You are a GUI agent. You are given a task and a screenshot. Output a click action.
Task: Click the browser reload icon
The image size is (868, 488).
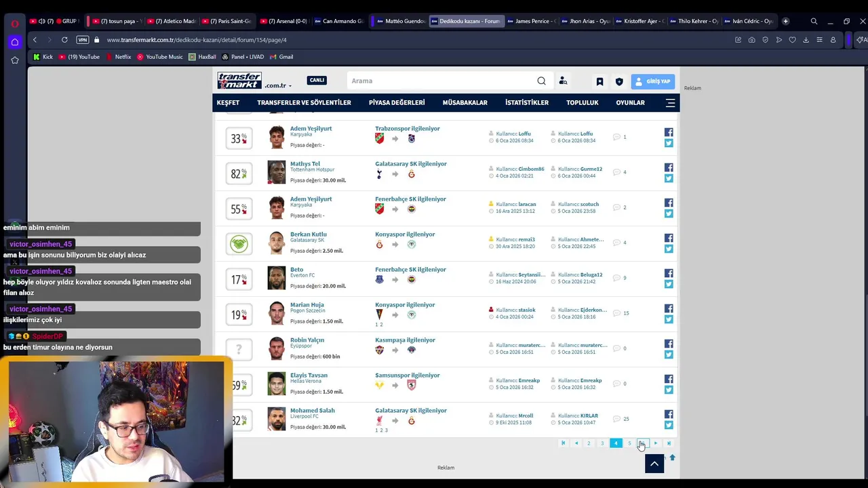tap(64, 40)
